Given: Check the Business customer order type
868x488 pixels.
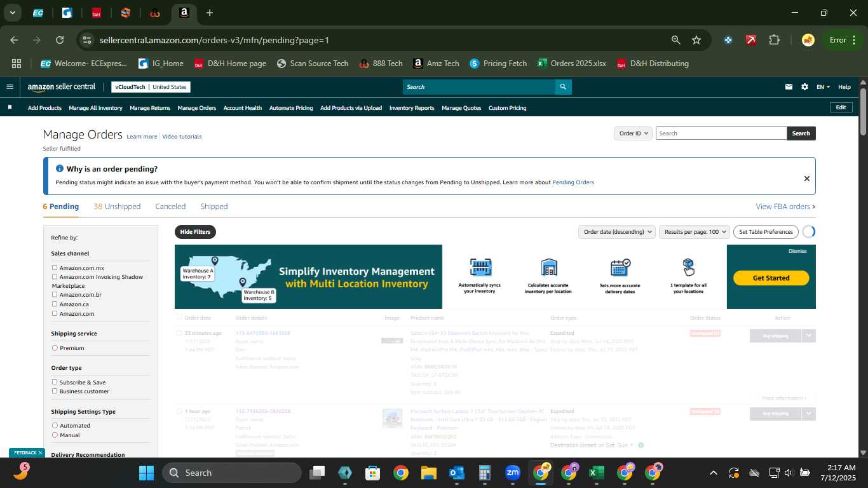Looking at the screenshot, I should click(x=55, y=391).
